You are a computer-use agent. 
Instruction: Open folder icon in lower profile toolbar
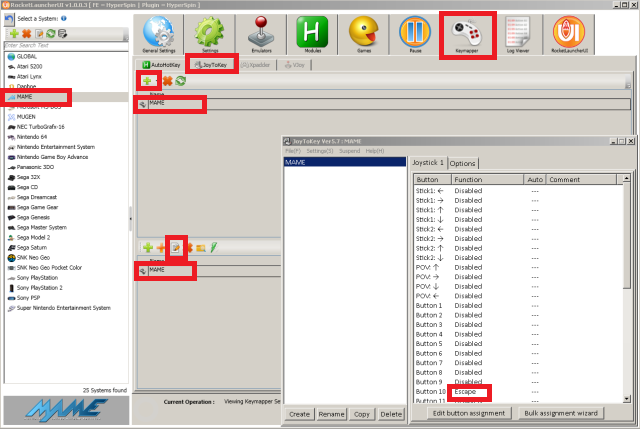[x=200, y=247]
